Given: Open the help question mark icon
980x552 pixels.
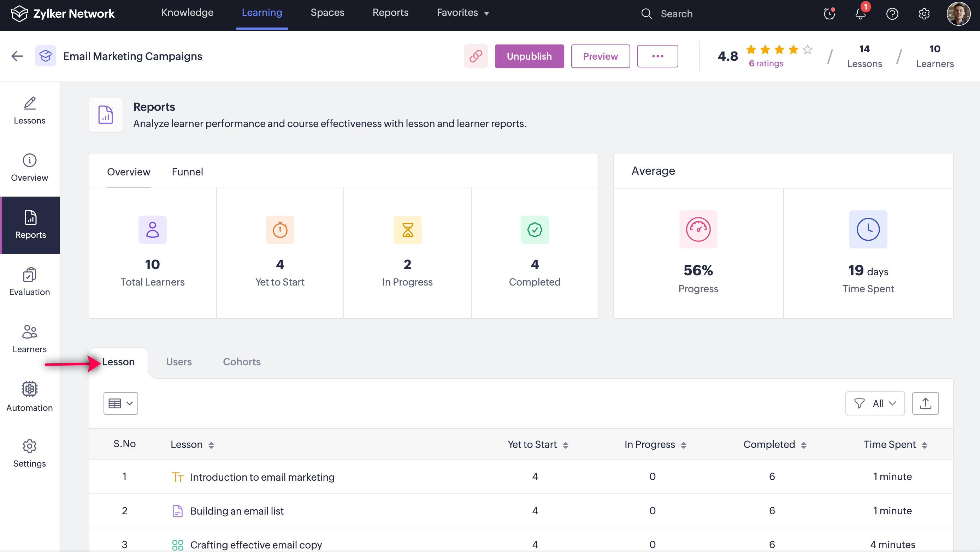Looking at the screenshot, I should click(892, 14).
